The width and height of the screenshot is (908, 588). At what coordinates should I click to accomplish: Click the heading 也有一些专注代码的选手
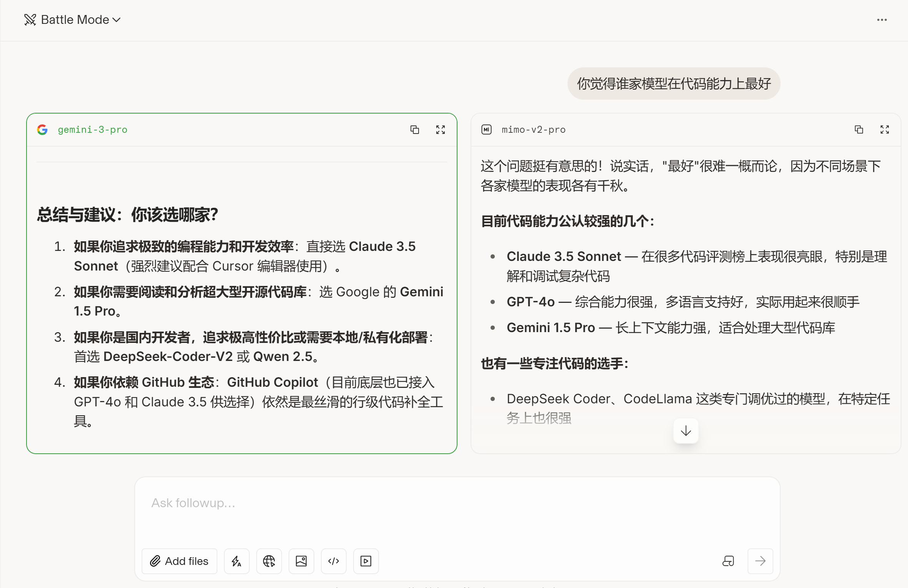(x=555, y=363)
